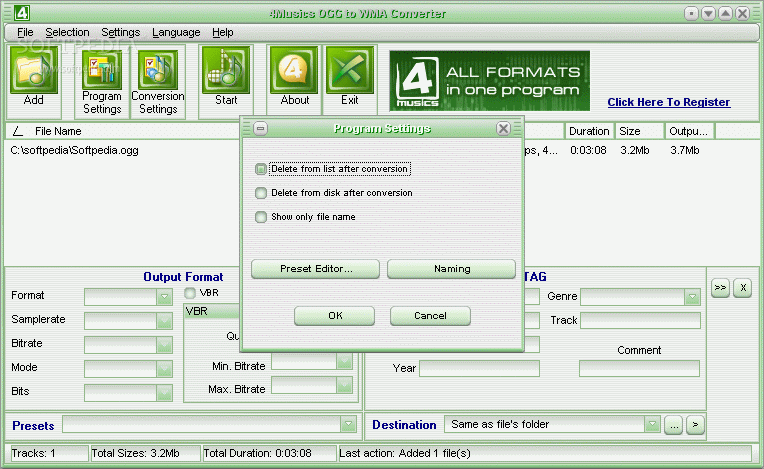Click the sort arrow beside File Name header
The height and width of the screenshot is (469, 764).
[x=17, y=131]
